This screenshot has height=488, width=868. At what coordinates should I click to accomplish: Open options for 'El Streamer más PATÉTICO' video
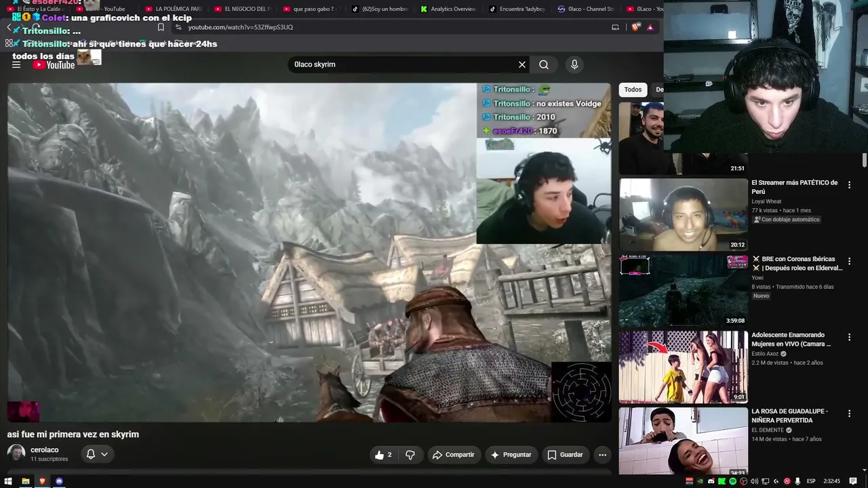[x=849, y=184]
